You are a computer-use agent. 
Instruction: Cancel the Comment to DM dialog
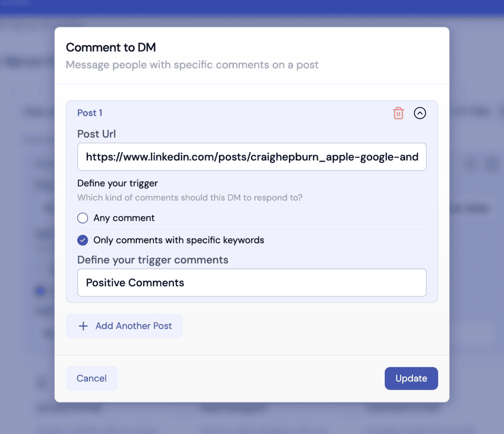tap(92, 378)
